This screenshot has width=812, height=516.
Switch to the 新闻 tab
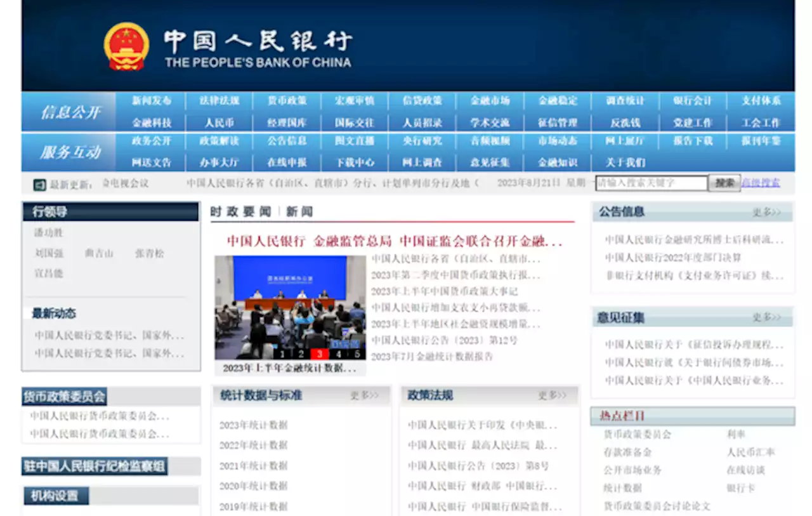(299, 212)
